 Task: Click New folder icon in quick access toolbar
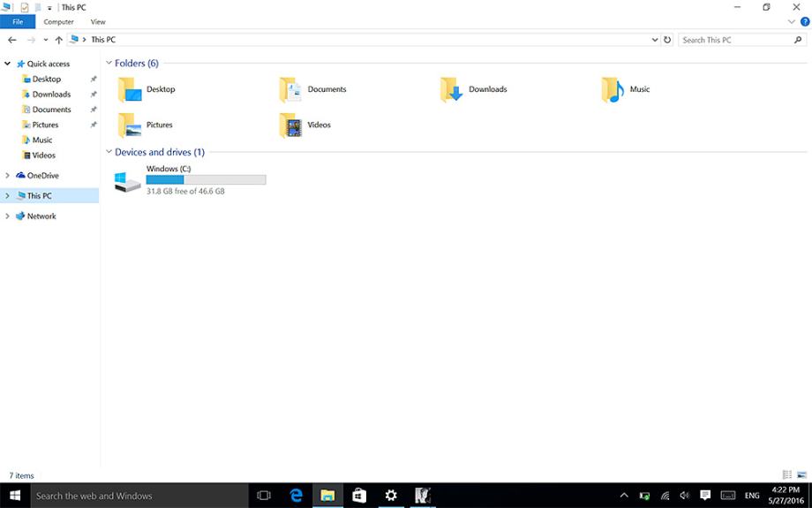pos(38,7)
